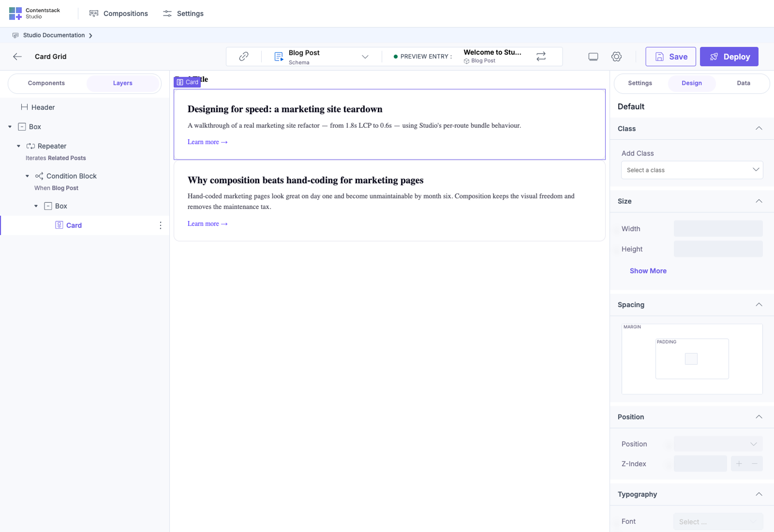Save the composition
774x532 pixels.
point(670,57)
